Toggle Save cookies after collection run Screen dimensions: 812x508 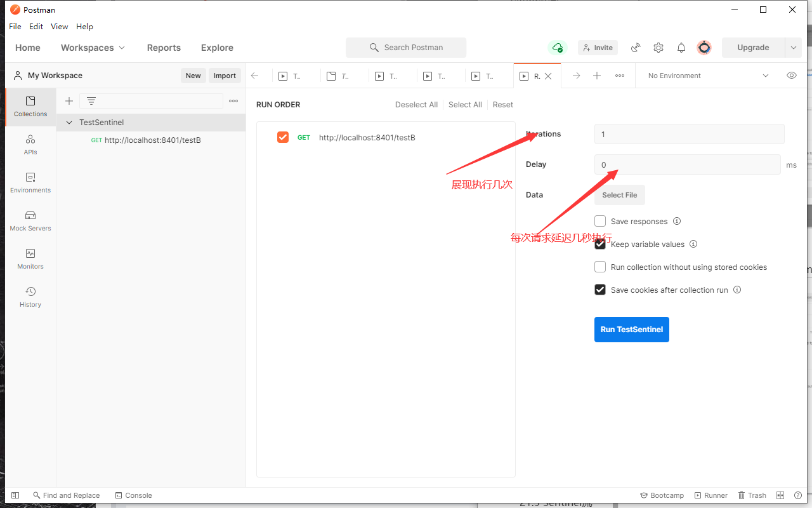[600, 290]
